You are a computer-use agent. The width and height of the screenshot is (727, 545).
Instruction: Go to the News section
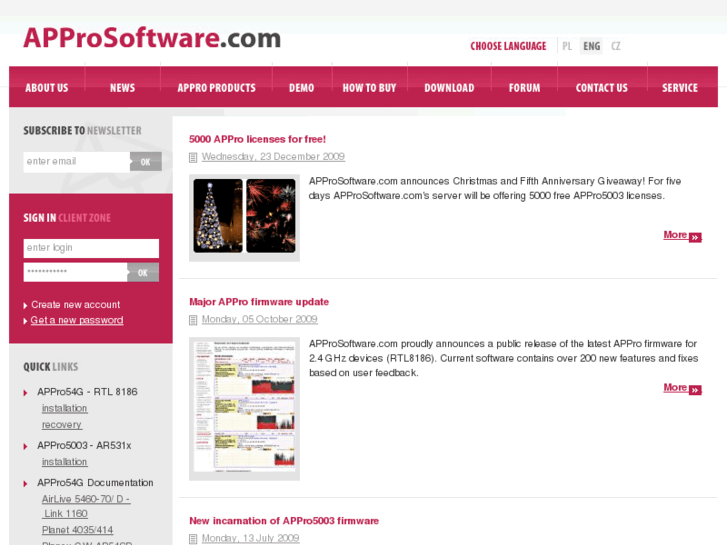tap(122, 88)
